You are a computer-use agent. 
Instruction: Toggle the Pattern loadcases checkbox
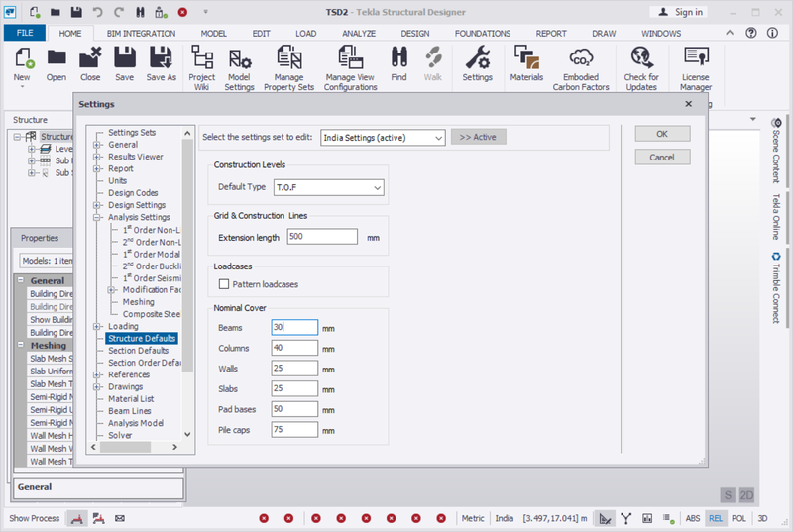[224, 284]
